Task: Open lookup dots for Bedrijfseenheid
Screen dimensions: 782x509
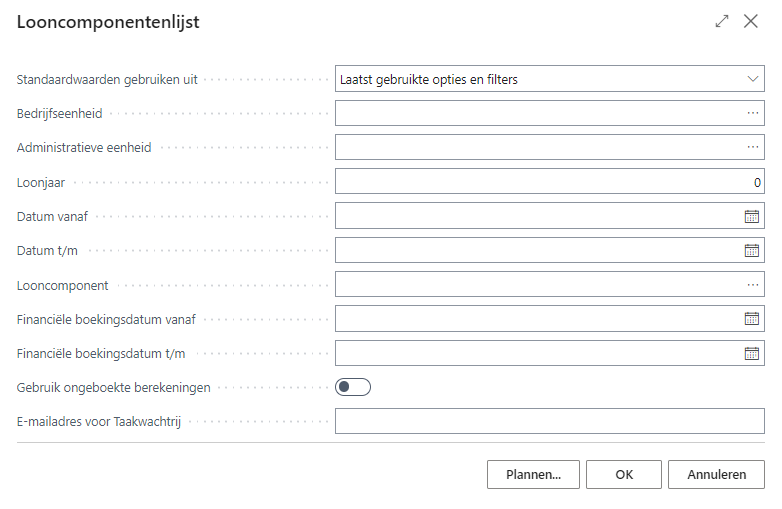Action: (753, 113)
